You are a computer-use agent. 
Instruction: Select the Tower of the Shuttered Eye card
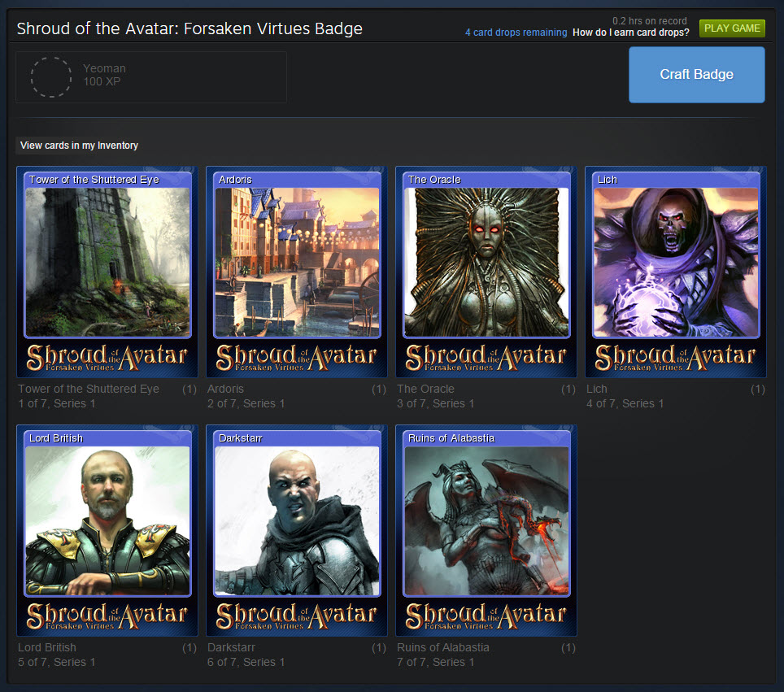[107, 272]
